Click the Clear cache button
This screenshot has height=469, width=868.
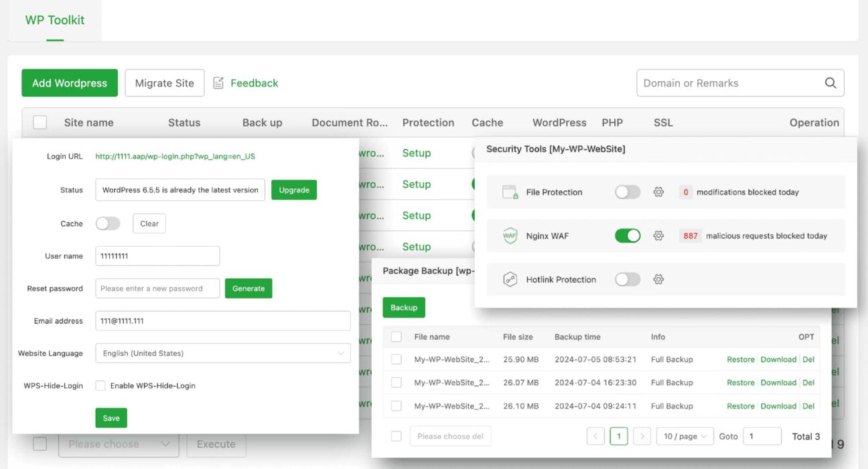coord(149,224)
